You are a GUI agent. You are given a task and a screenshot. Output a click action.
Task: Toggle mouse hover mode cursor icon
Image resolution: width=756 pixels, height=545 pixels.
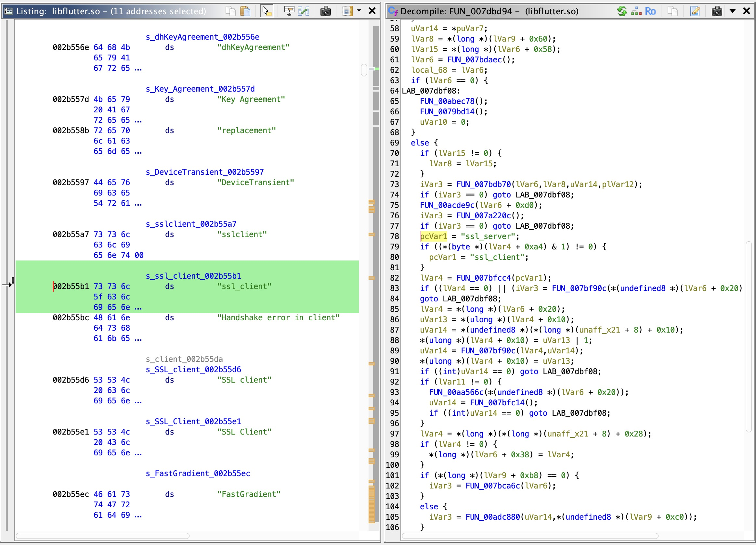tap(266, 11)
